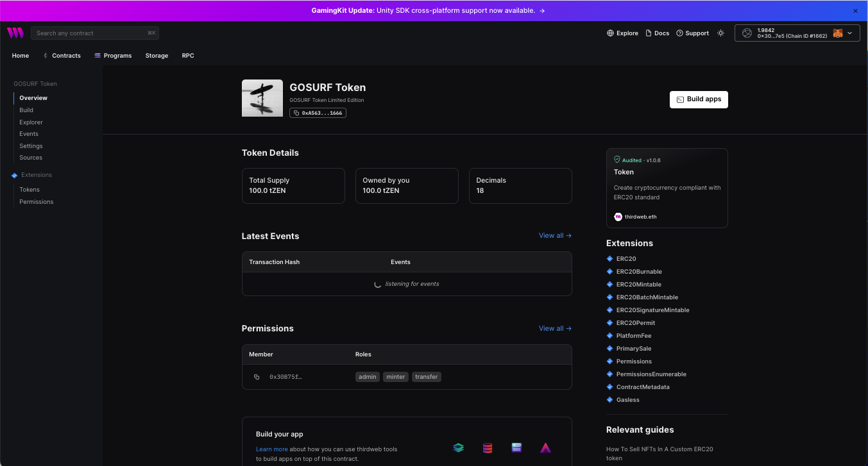Open the Support link
This screenshot has width=868, height=466.
point(692,33)
